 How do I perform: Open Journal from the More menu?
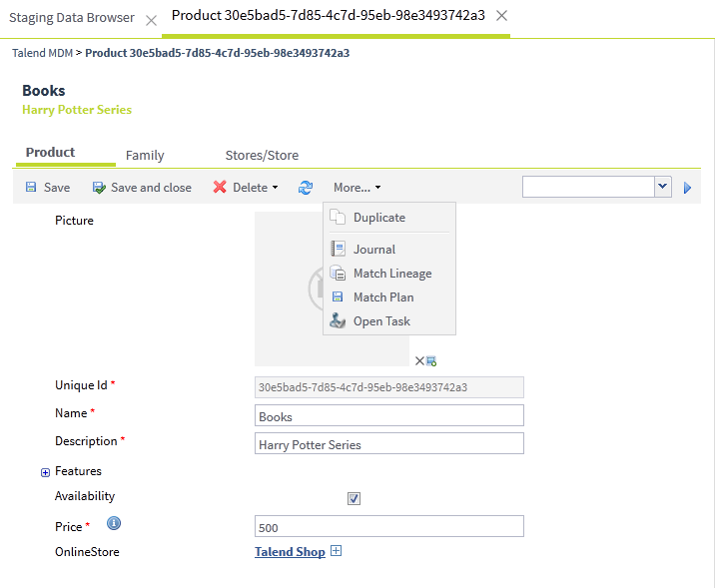pos(373,250)
